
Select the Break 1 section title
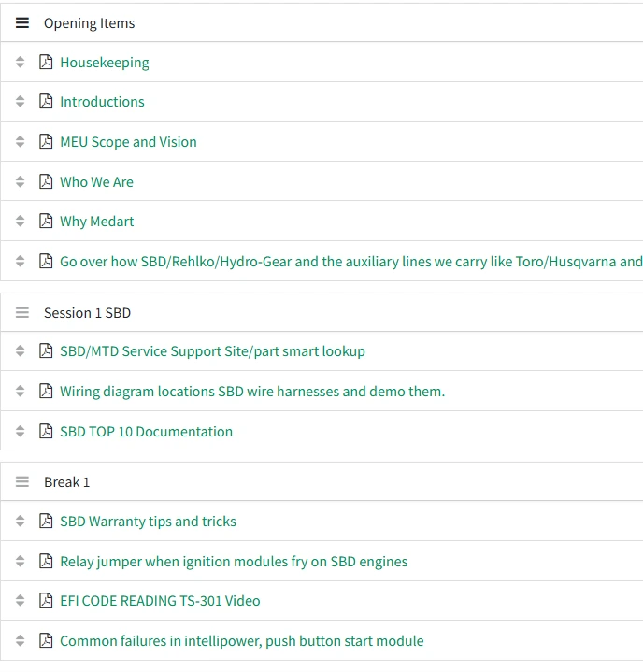(x=67, y=482)
